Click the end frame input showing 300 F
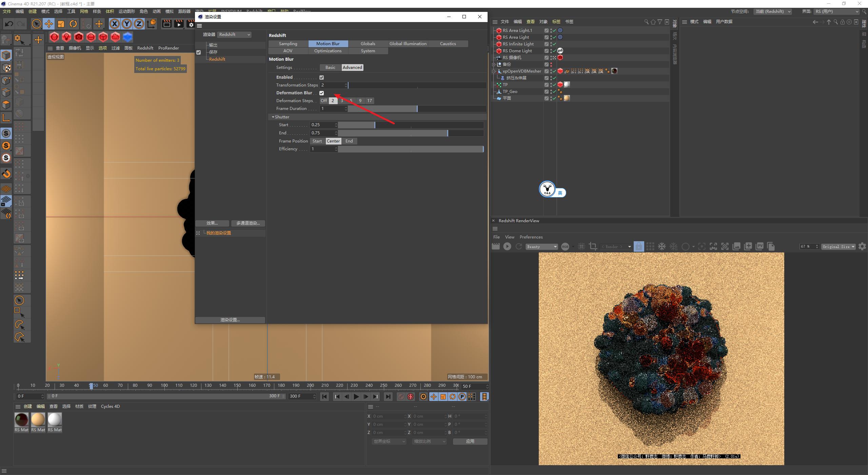This screenshot has height=475, width=868. [x=300, y=396]
